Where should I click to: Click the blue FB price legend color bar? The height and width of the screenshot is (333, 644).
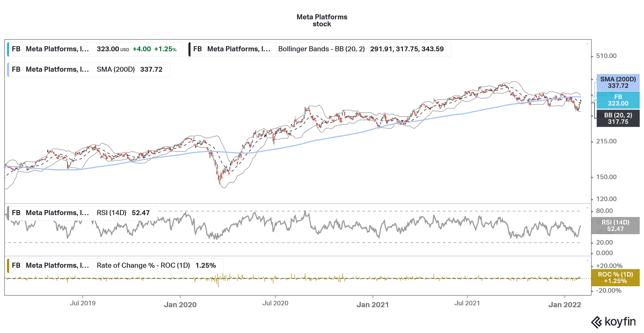click(x=8, y=49)
